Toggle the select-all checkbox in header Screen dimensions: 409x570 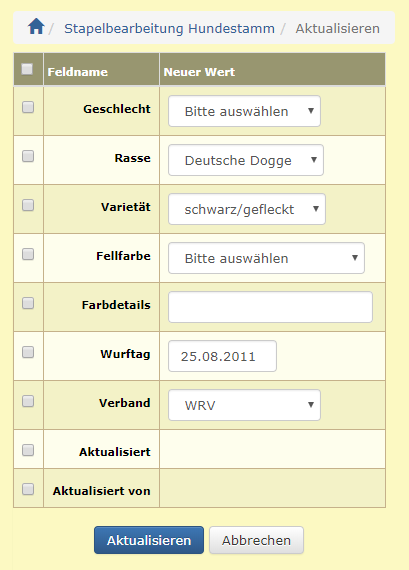click(x=27, y=69)
